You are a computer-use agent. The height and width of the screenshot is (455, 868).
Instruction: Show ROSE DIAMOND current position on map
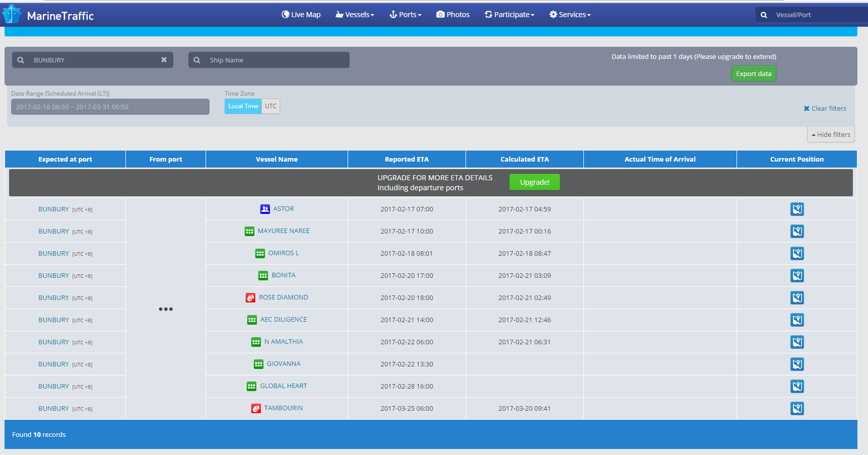pos(797,298)
